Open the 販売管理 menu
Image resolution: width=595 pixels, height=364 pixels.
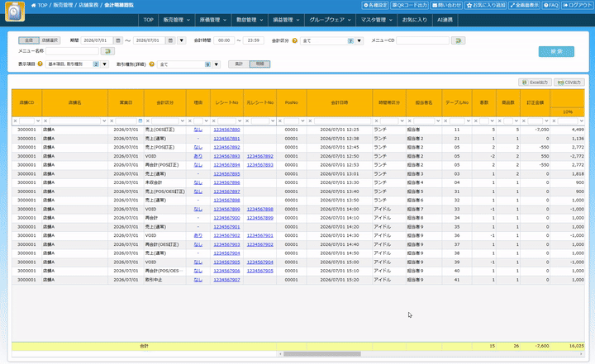177,20
